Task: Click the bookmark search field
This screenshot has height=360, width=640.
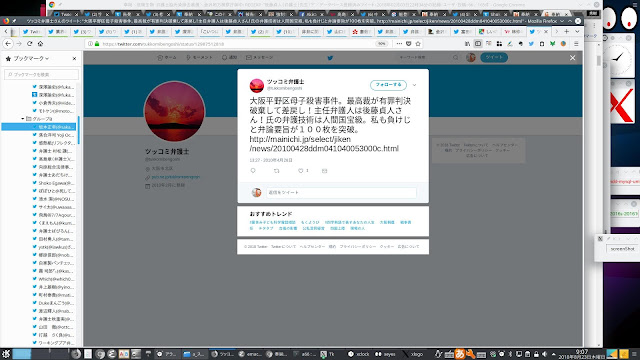Action: click(41, 74)
